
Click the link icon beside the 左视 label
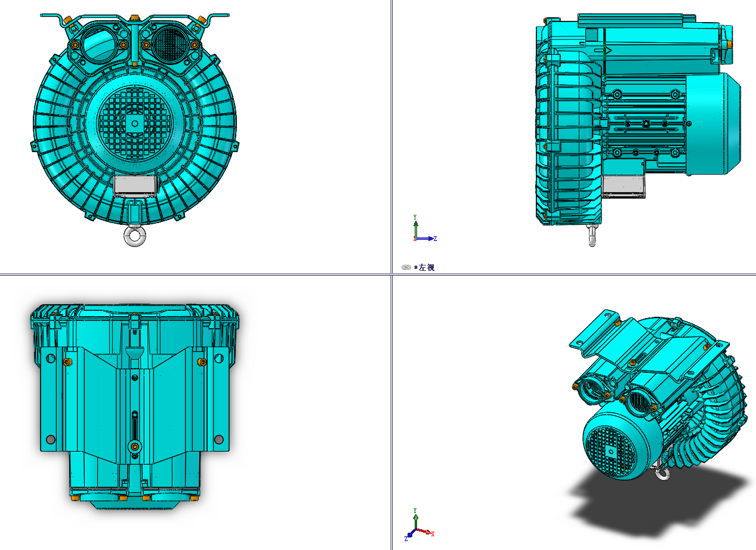pos(406,267)
